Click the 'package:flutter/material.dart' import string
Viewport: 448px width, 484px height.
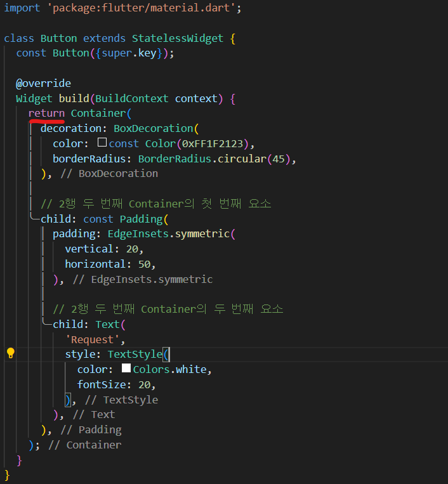pyautogui.click(x=142, y=8)
